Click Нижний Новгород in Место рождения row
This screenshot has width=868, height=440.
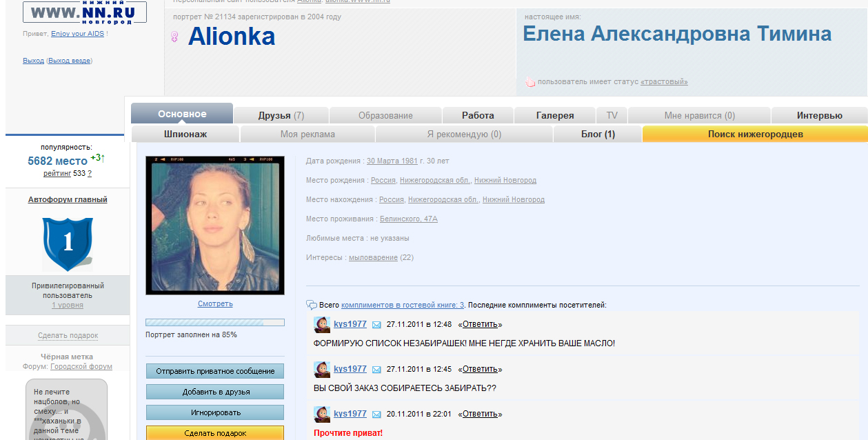pos(505,180)
